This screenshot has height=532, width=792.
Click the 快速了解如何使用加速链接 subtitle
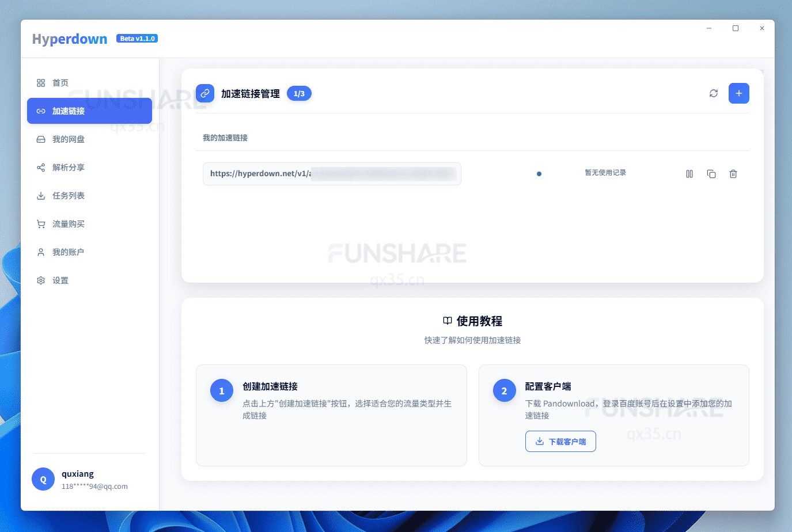point(473,340)
